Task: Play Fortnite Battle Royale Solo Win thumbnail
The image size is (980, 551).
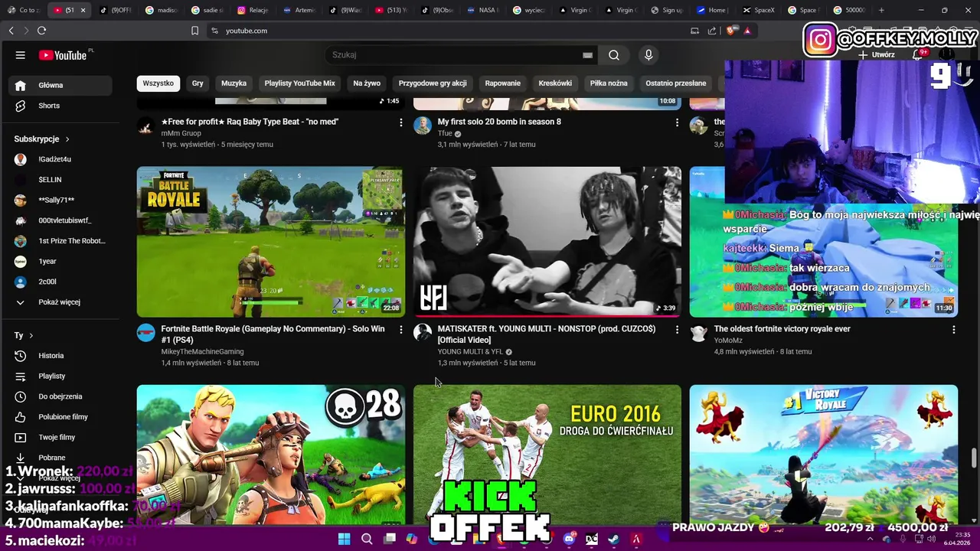Action: [x=271, y=242]
